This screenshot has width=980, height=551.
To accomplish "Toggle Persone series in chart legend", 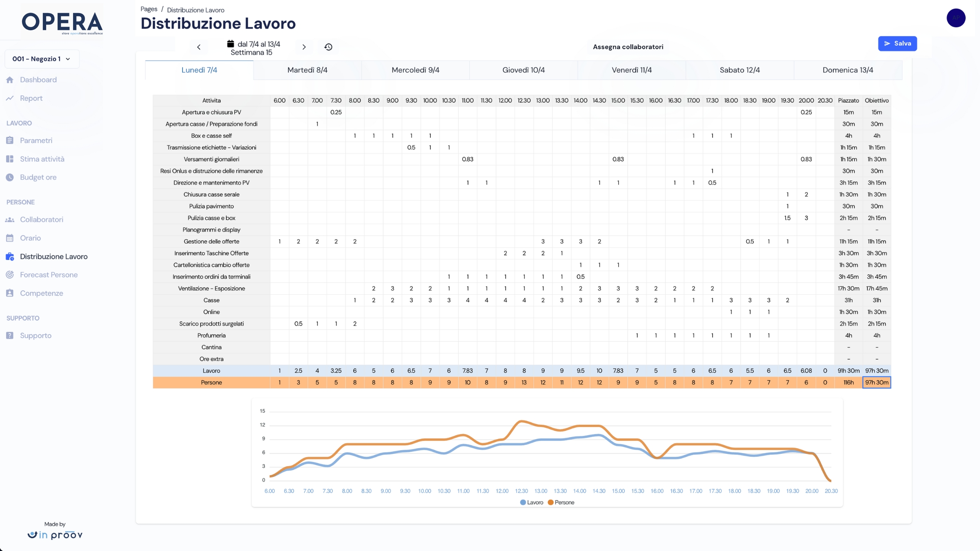I will pyautogui.click(x=561, y=502).
